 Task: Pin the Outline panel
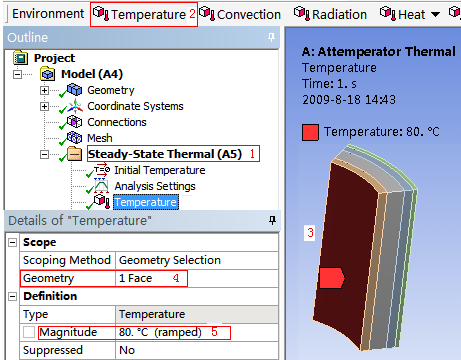point(272,37)
